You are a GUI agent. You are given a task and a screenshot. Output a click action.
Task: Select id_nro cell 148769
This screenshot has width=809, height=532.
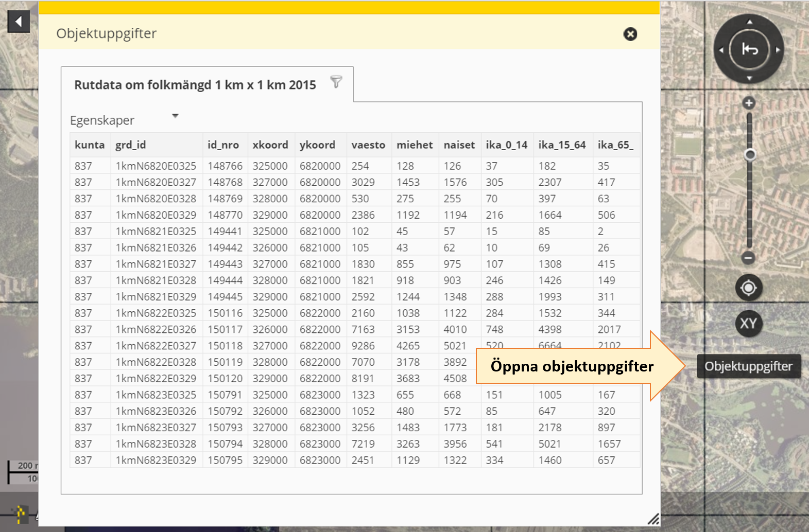(225, 199)
